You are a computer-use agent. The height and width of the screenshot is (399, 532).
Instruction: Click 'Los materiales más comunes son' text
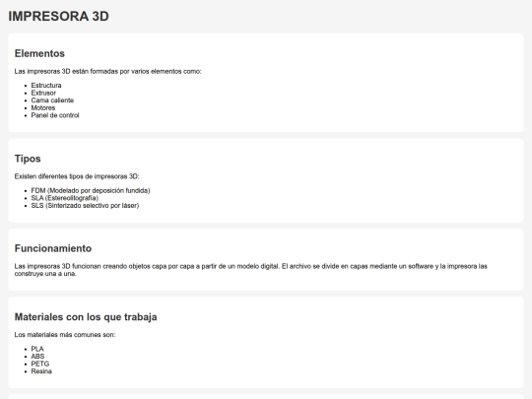click(x=65, y=335)
